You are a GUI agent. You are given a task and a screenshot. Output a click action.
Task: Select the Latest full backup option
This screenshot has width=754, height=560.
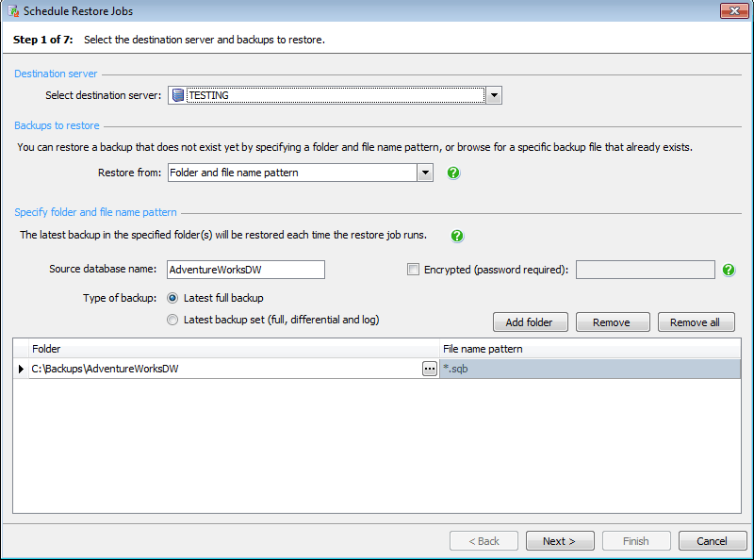pos(172,299)
